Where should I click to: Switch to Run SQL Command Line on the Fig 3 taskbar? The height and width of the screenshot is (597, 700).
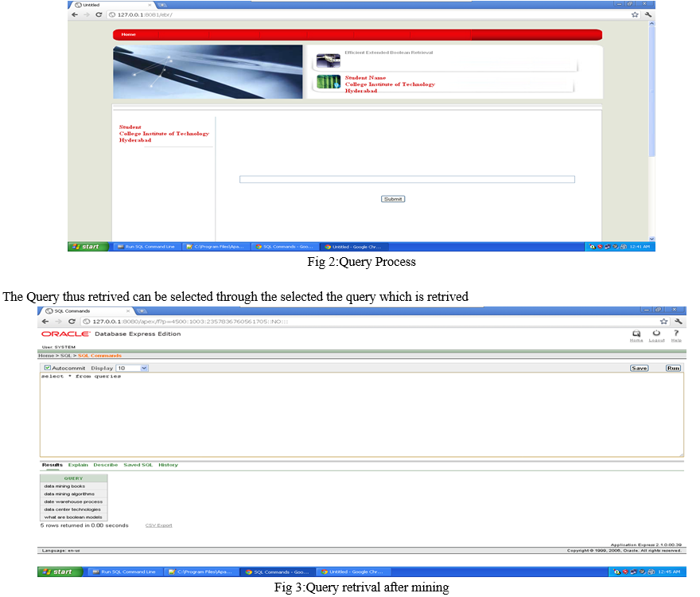(125, 572)
